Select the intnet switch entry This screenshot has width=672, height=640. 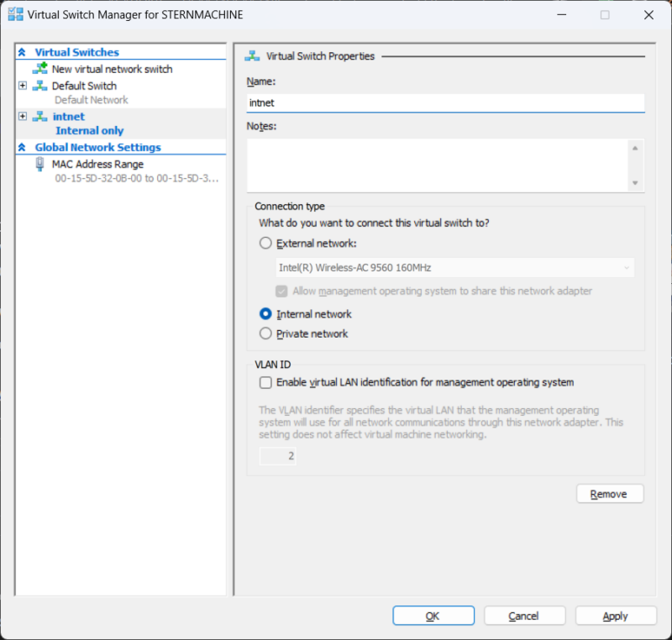69,116
